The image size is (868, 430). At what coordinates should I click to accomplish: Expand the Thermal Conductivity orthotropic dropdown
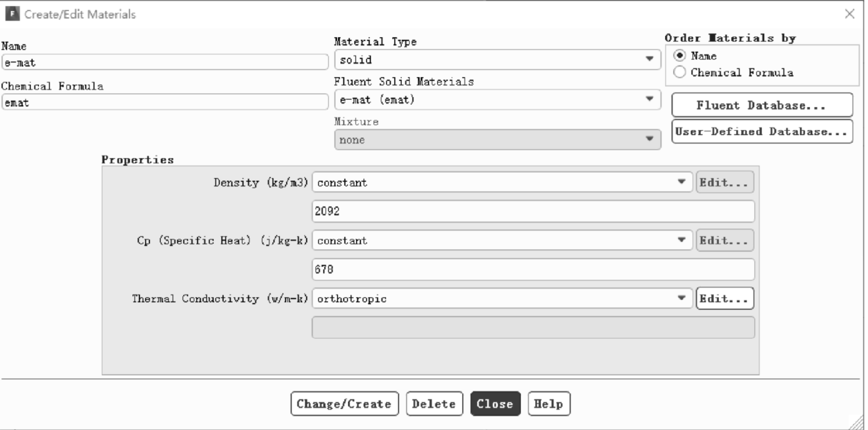pos(502,298)
